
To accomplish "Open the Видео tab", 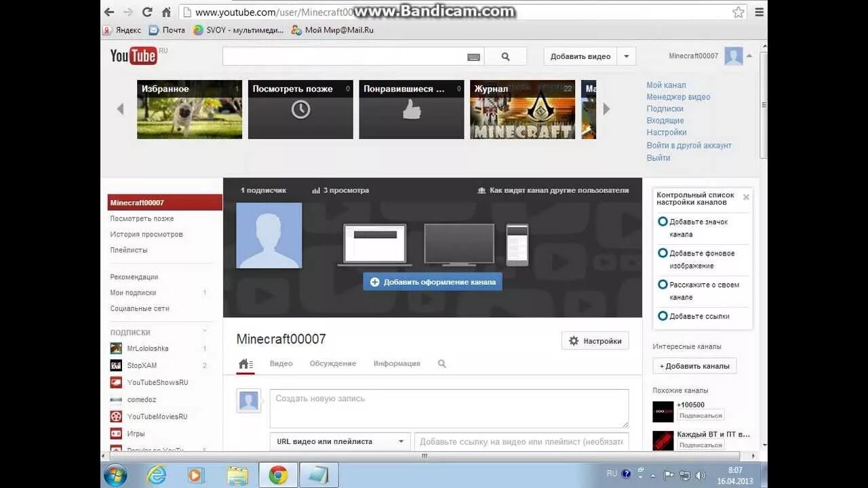I will click(281, 364).
